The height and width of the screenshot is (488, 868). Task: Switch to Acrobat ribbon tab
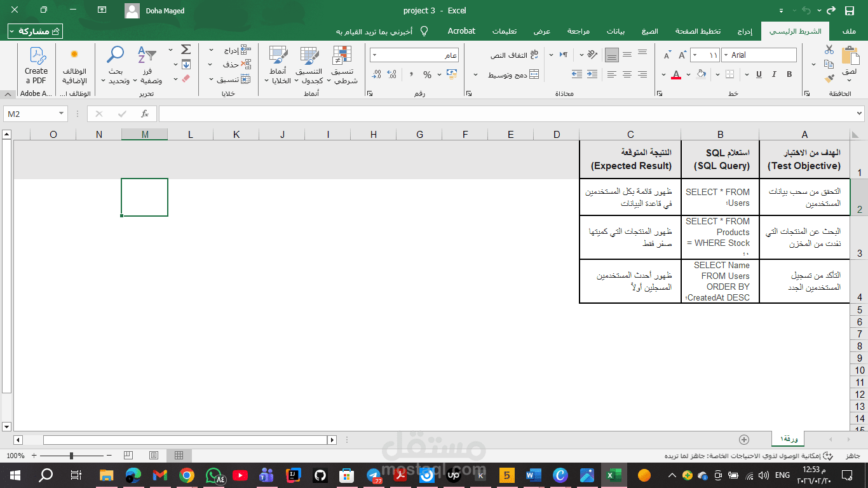[461, 31]
